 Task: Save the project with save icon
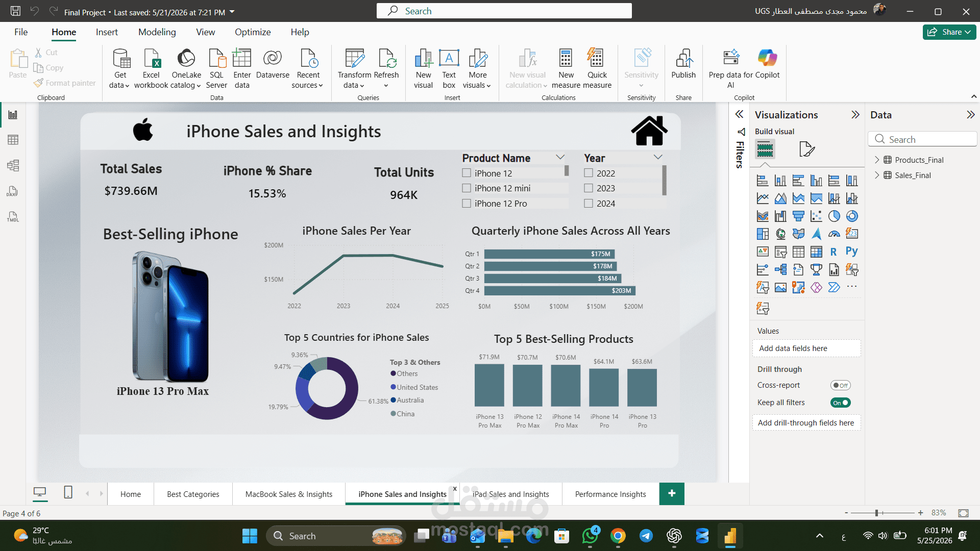click(16, 11)
